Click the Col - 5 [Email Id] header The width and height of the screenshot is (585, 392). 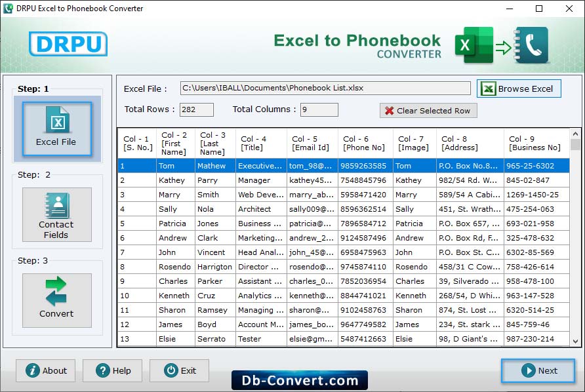coord(312,143)
